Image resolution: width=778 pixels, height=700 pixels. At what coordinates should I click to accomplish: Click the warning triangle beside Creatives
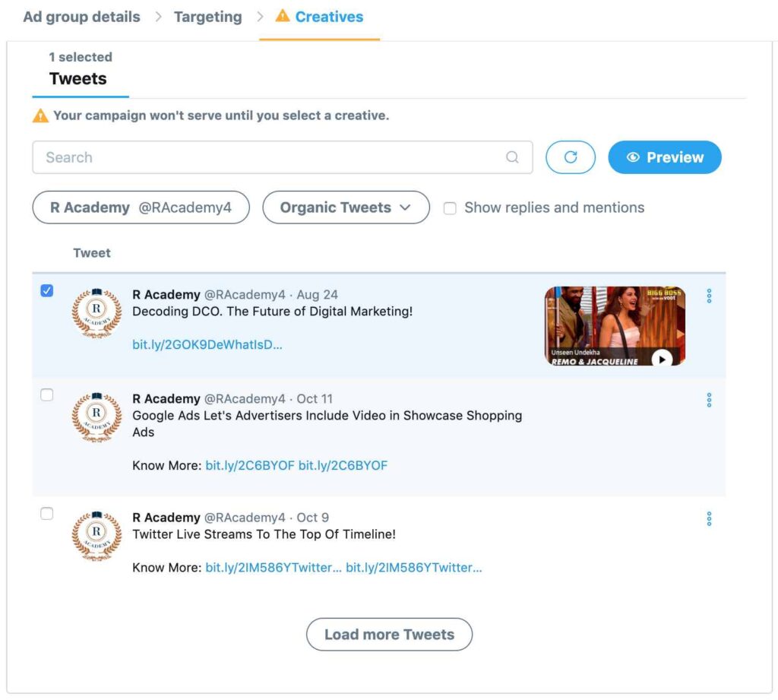click(x=283, y=16)
